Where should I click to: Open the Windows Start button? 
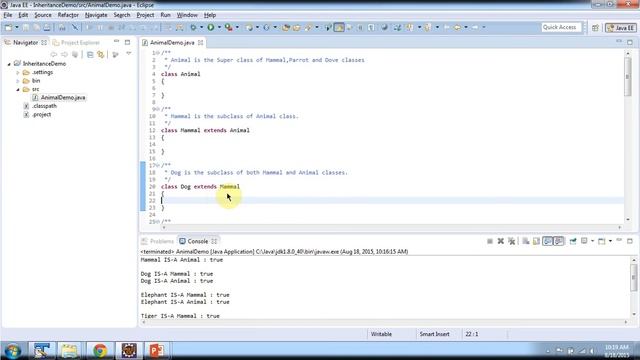click(13, 351)
